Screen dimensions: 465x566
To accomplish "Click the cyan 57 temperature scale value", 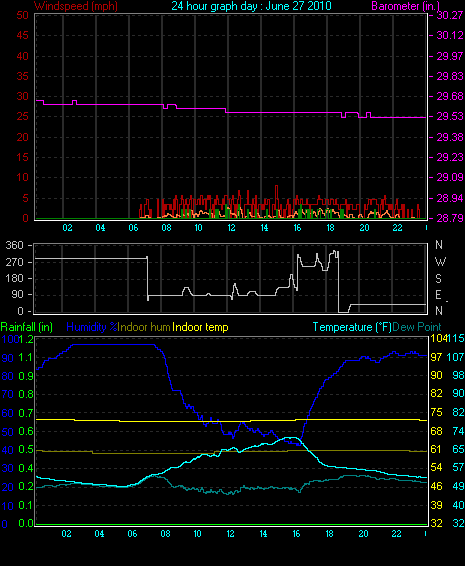I will point(459,468).
